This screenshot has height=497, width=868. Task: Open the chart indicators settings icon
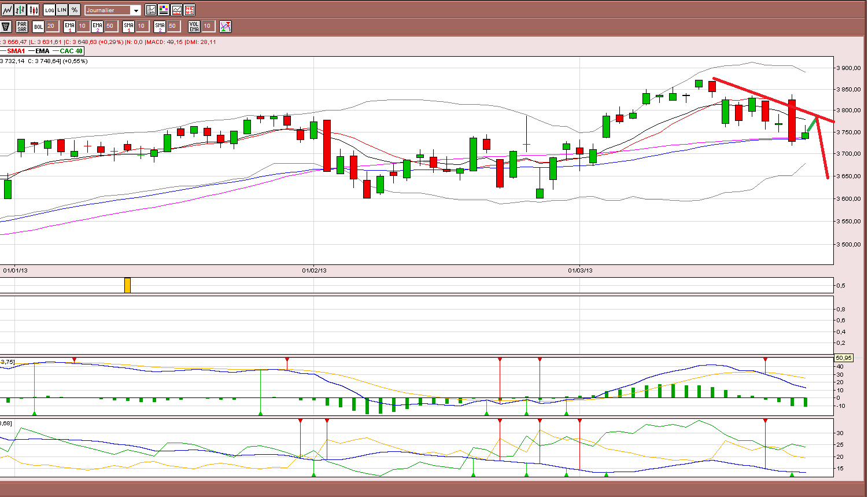(x=151, y=10)
